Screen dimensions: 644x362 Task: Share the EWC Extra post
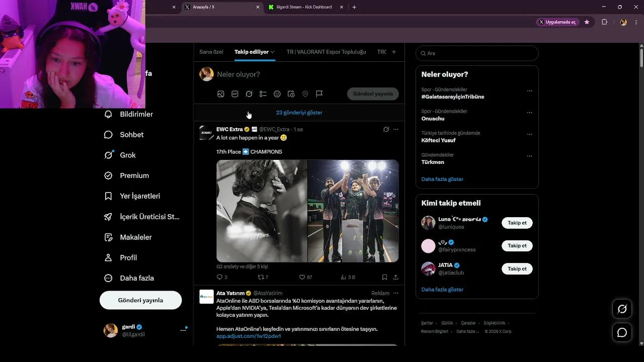click(395, 277)
